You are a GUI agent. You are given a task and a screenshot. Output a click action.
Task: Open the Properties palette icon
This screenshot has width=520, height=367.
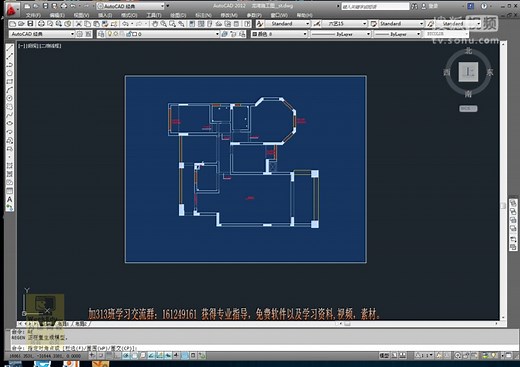[x=192, y=24]
